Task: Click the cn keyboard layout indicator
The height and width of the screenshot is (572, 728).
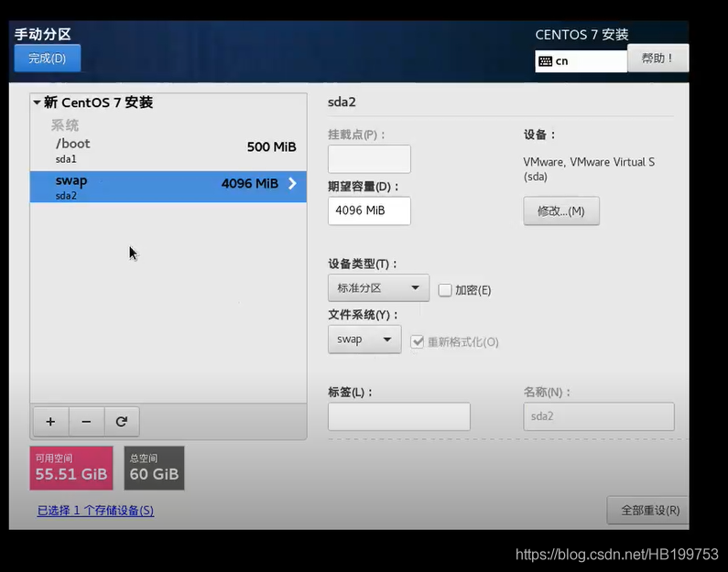Action: (x=581, y=61)
